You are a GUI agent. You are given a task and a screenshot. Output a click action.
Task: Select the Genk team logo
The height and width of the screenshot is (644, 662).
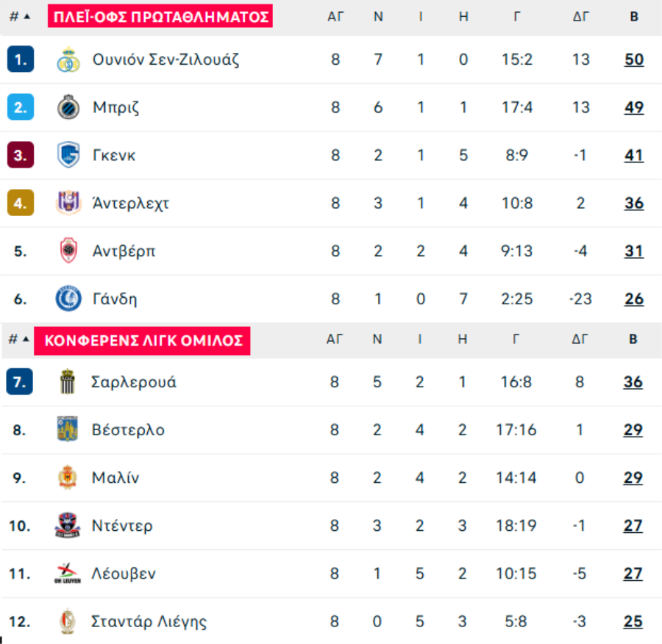(68, 155)
